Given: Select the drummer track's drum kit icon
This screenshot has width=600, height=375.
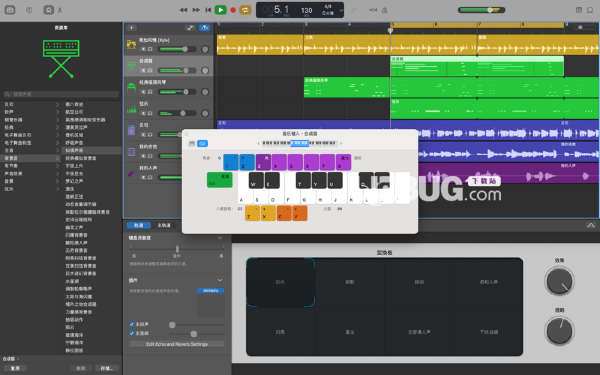Looking at the screenshot, I should (131, 45).
